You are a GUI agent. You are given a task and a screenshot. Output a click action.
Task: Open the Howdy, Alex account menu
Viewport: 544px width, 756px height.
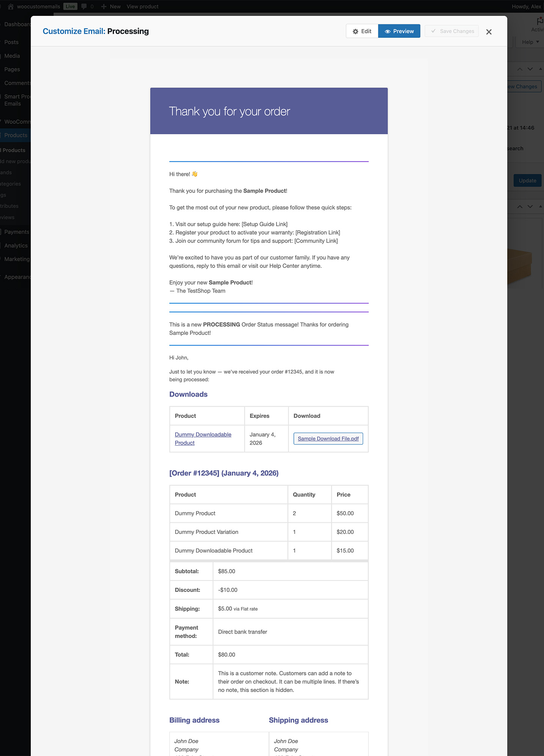coord(526,6)
